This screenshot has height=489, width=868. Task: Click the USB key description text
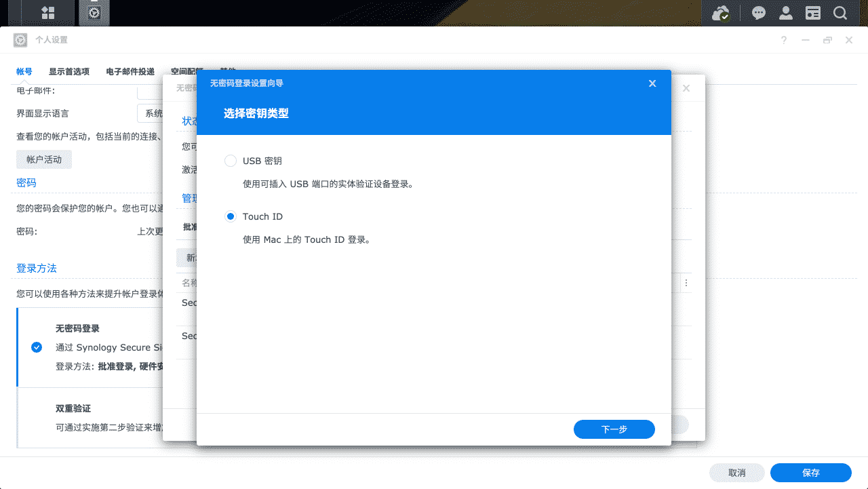tap(328, 184)
